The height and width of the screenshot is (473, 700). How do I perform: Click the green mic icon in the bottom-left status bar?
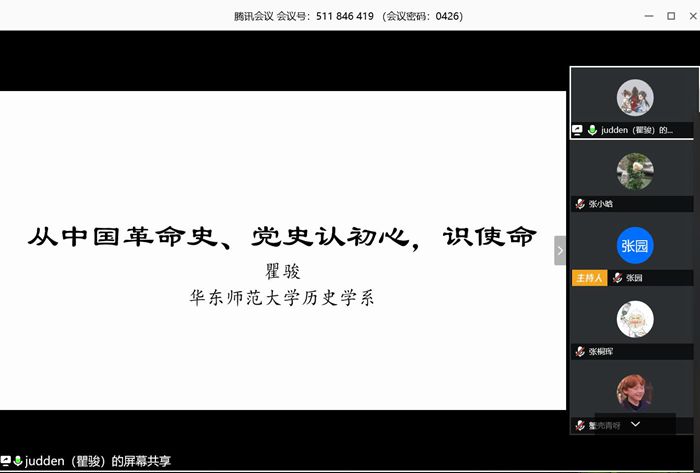pyautogui.click(x=18, y=461)
